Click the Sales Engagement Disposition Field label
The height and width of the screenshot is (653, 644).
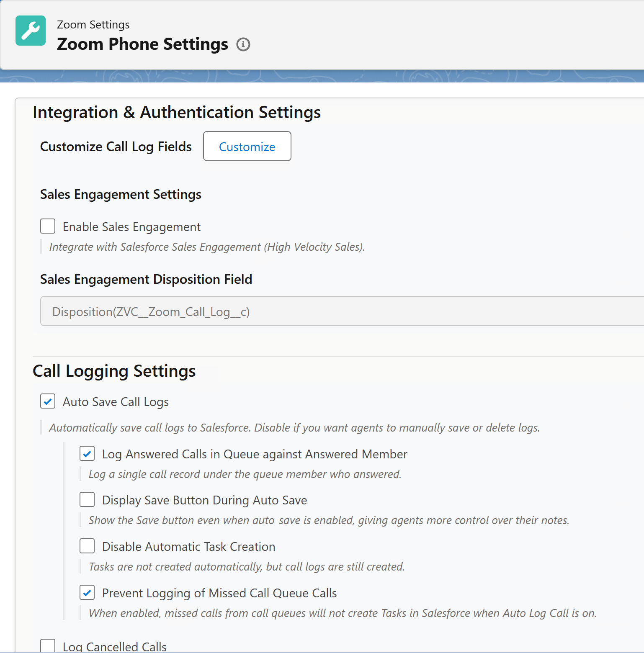pos(146,279)
